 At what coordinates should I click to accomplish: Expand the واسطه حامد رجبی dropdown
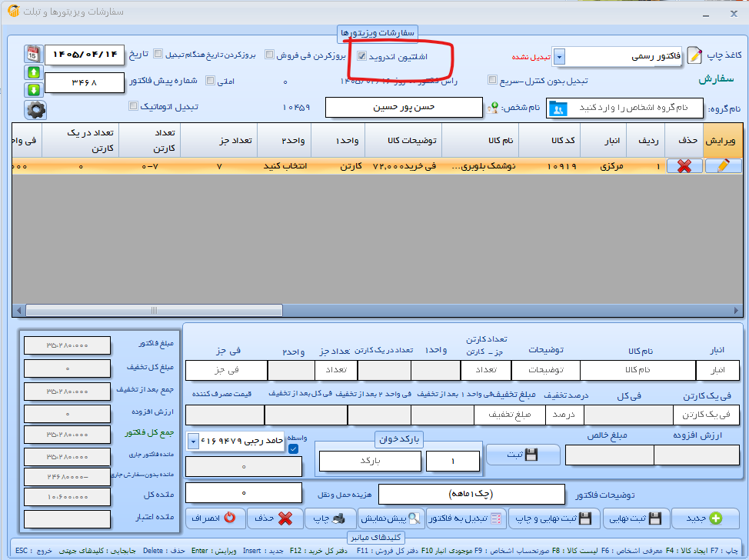tap(193, 441)
